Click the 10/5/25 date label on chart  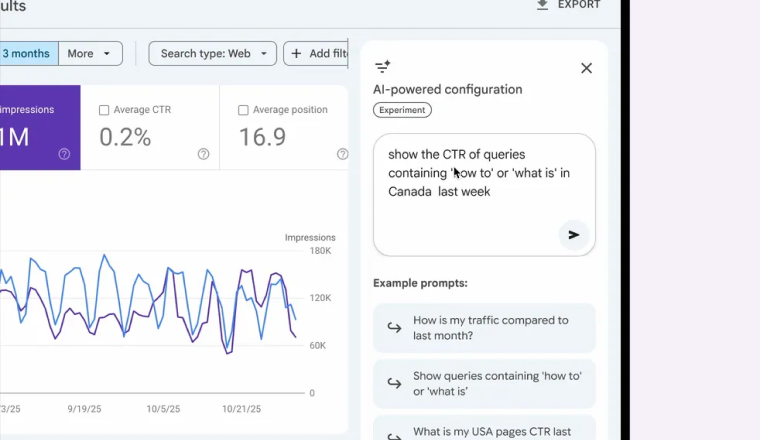click(163, 409)
